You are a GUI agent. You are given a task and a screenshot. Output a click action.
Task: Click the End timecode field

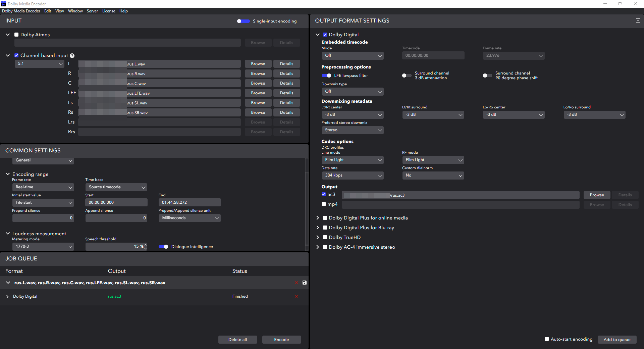[190, 203]
